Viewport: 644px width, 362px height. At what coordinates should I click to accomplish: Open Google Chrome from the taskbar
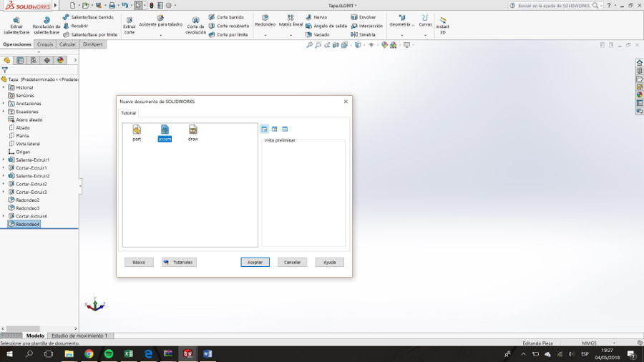pos(89,354)
